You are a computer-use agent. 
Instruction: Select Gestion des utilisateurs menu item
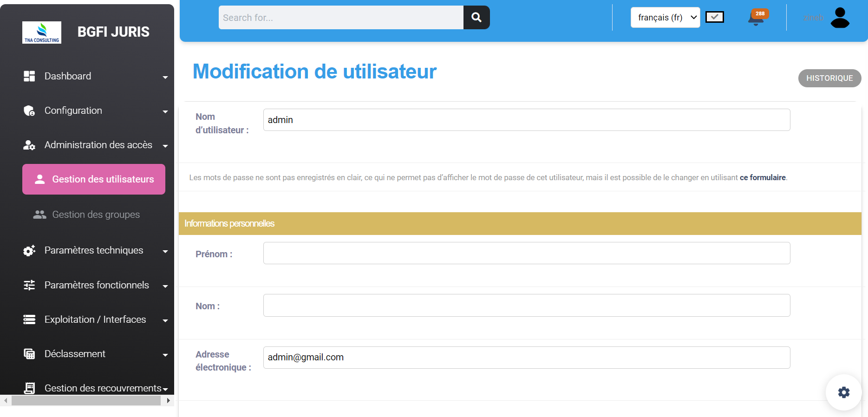(94, 179)
